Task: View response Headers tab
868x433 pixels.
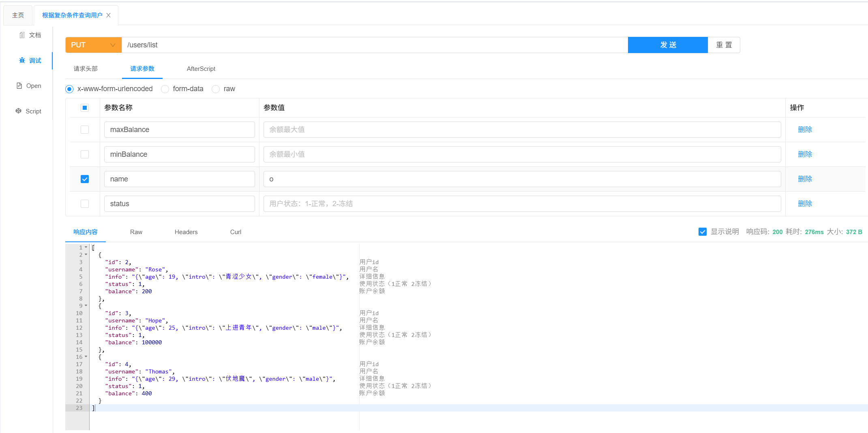Action: tap(186, 232)
